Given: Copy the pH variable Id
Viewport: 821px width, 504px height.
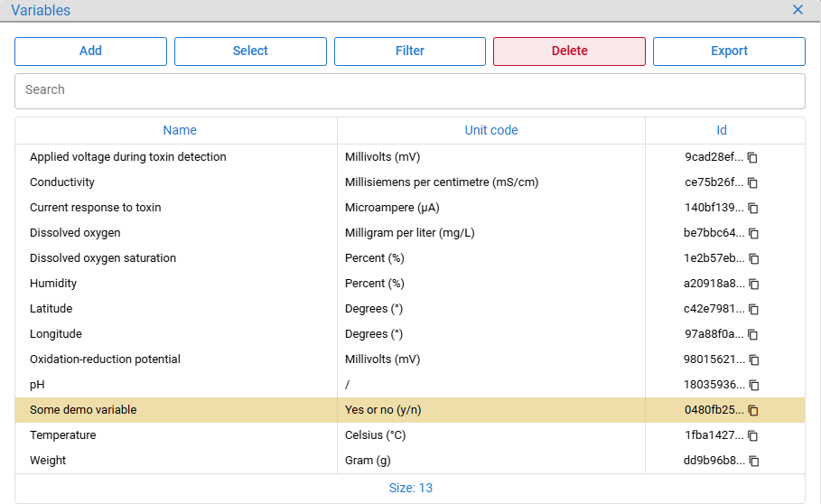Looking at the screenshot, I should [754, 385].
